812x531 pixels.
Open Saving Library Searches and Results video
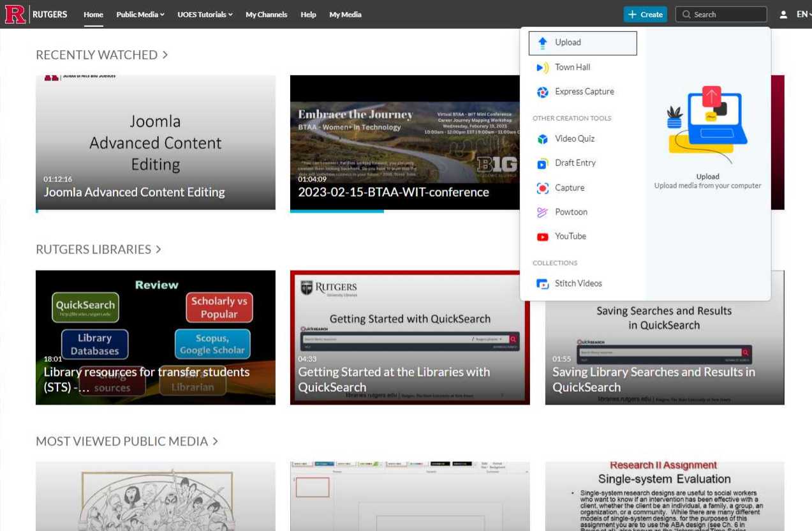(665, 352)
